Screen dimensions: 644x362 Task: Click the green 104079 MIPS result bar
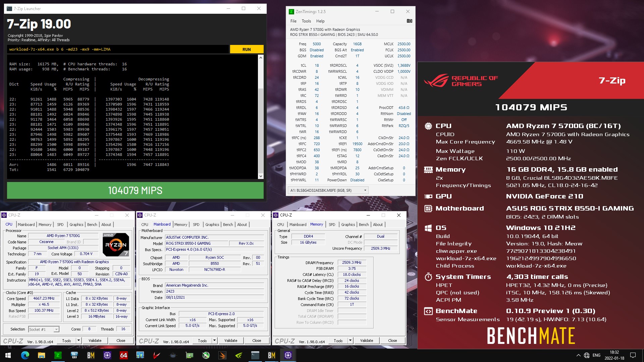tap(135, 190)
